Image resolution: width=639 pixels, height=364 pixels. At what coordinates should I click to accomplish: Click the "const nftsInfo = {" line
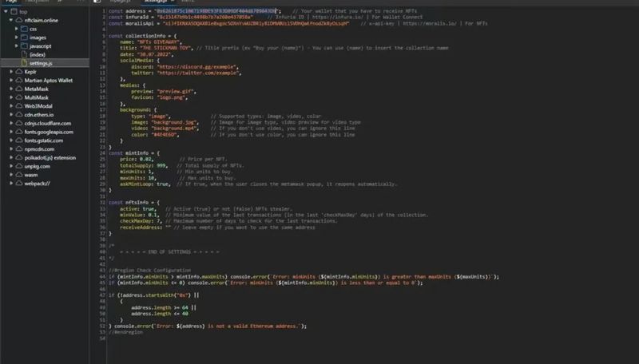(134, 203)
